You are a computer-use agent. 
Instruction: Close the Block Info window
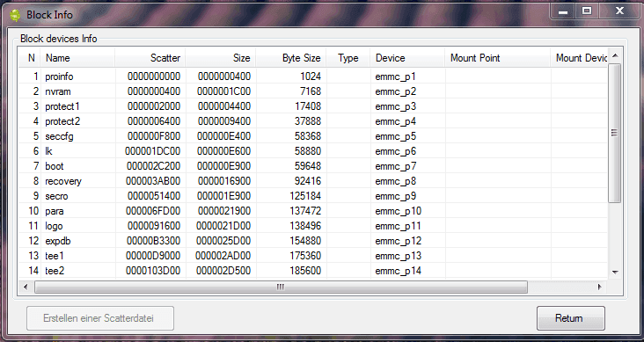619,11
